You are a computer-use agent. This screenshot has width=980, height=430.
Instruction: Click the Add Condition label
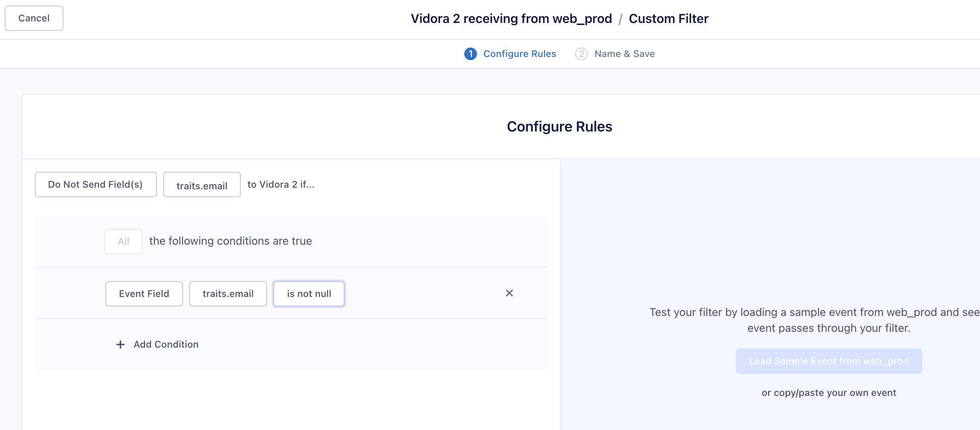(166, 344)
